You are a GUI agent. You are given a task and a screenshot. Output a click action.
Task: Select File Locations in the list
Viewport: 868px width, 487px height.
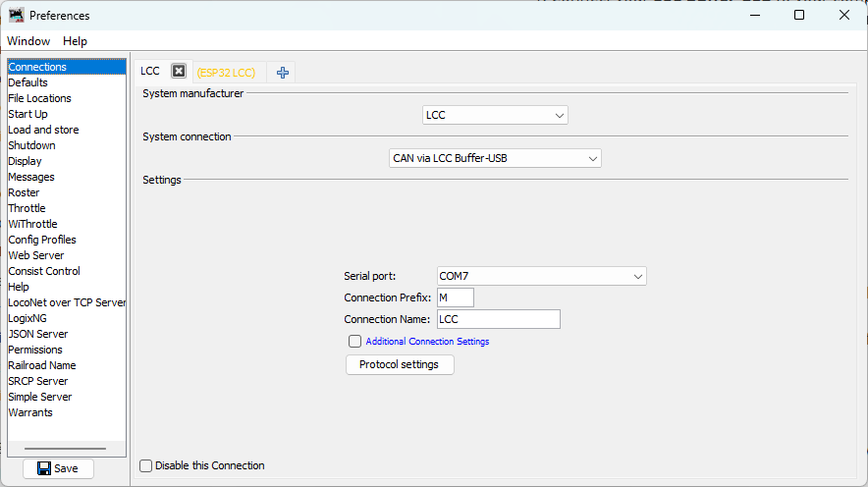tap(67, 98)
